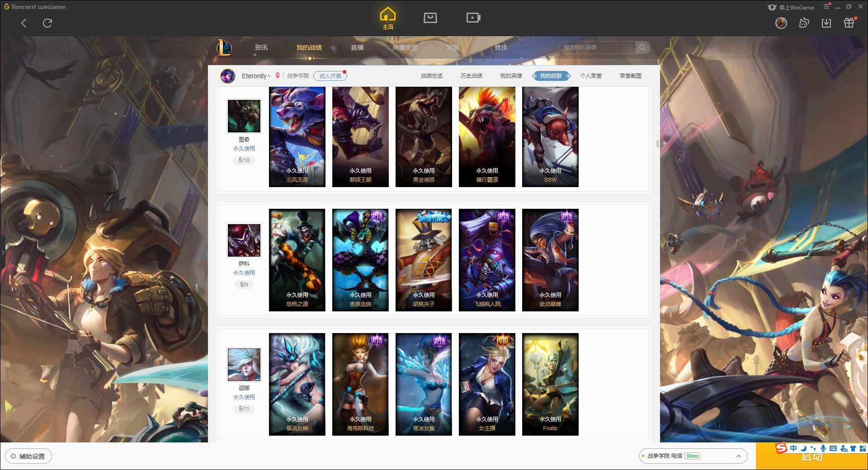Click the 5/11 skin count for 迦娜
The height and width of the screenshot is (470, 868).
tap(244, 409)
